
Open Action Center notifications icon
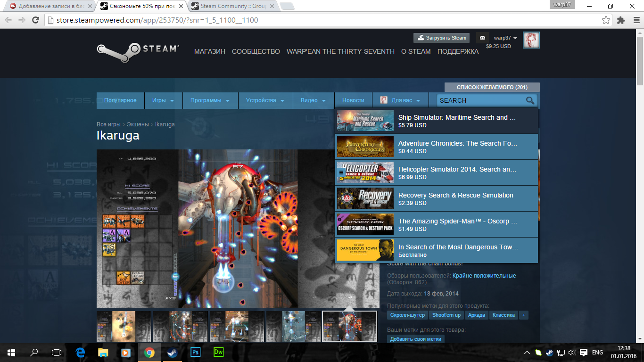583,352
